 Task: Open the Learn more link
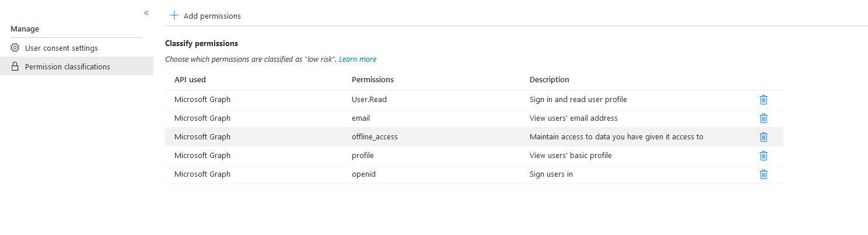(357, 59)
